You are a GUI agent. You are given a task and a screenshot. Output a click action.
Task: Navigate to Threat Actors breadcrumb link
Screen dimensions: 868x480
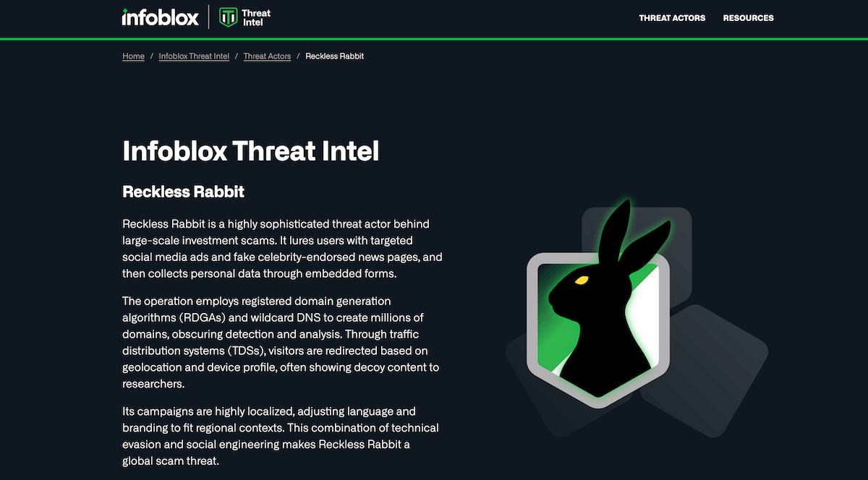tap(267, 56)
